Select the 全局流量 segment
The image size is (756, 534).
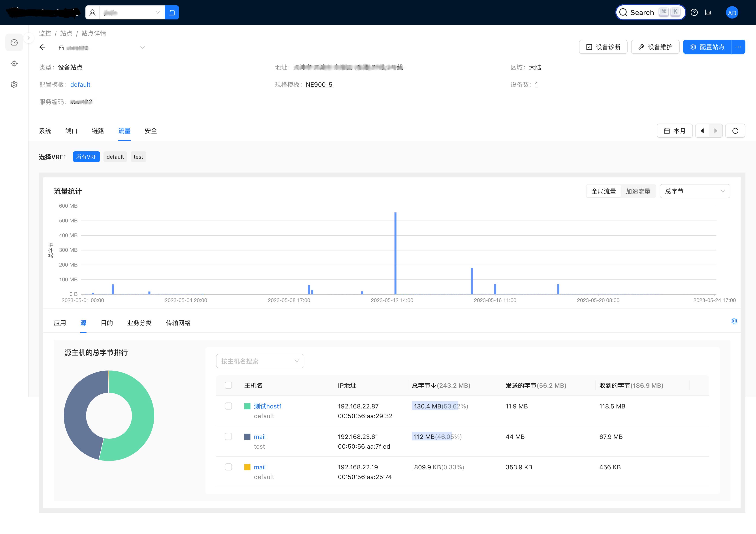click(603, 191)
